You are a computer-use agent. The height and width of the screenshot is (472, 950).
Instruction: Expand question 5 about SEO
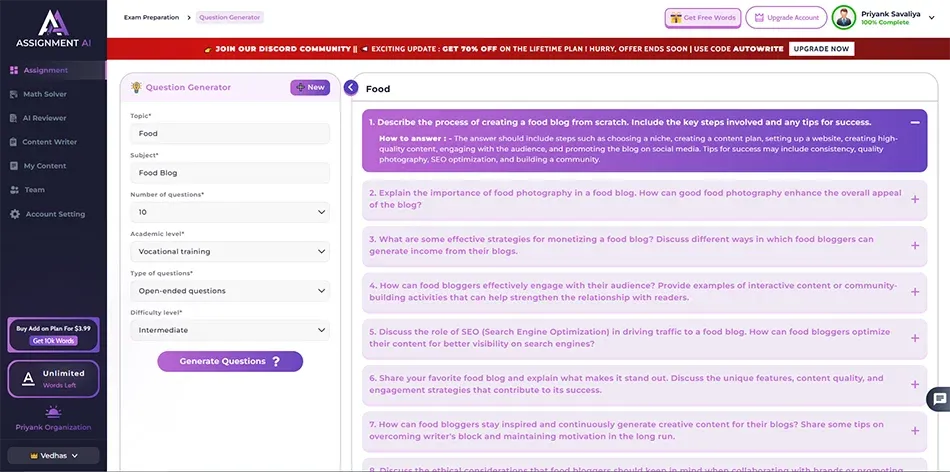tap(914, 337)
